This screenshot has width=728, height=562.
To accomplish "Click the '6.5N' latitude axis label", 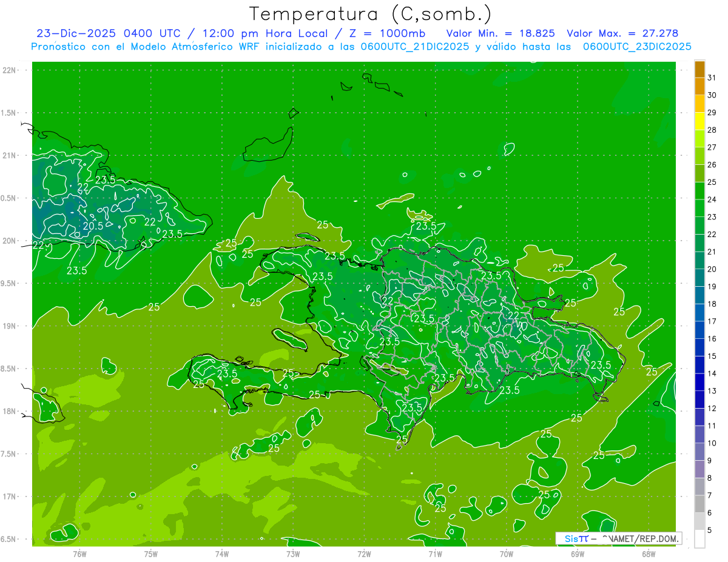I will pyautogui.click(x=8, y=539).
